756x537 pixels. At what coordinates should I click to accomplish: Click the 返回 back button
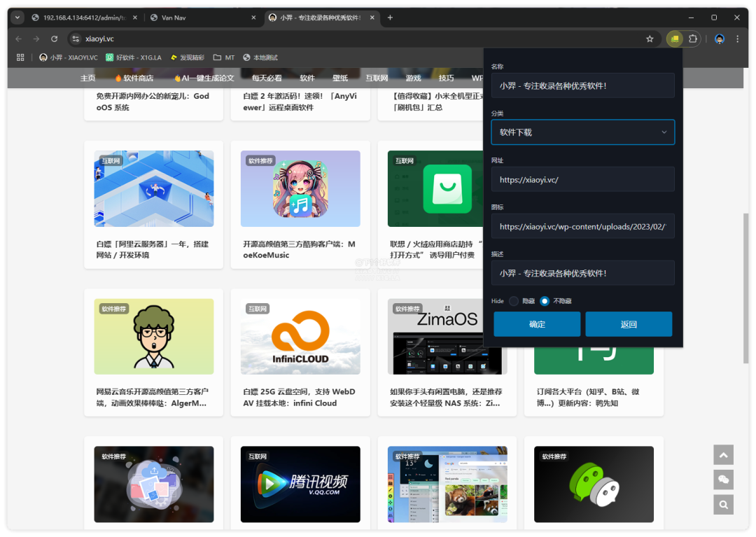(x=629, y=324)
